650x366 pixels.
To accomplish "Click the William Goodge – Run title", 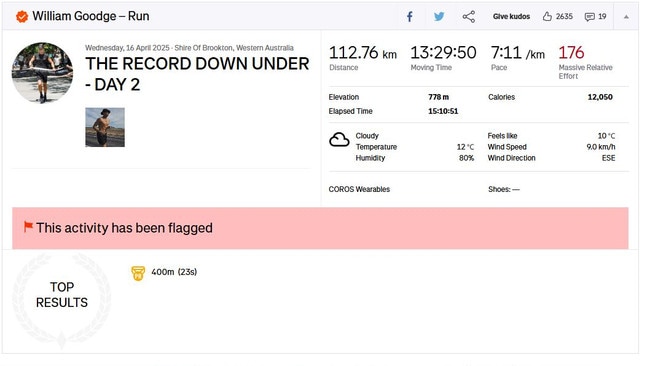I will [91, 16].
